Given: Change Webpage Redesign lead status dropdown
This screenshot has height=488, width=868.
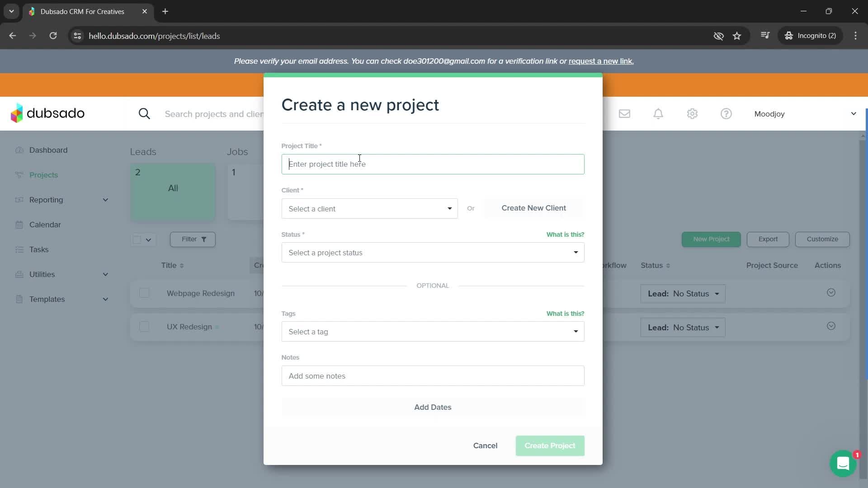Looking at the screenshot, I should tap(683, 294).
